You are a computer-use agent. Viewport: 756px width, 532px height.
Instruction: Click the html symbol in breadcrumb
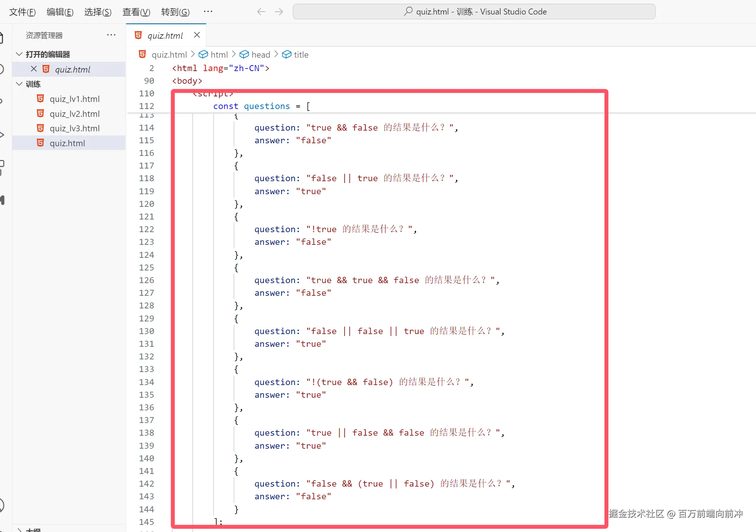coord(218,55)
